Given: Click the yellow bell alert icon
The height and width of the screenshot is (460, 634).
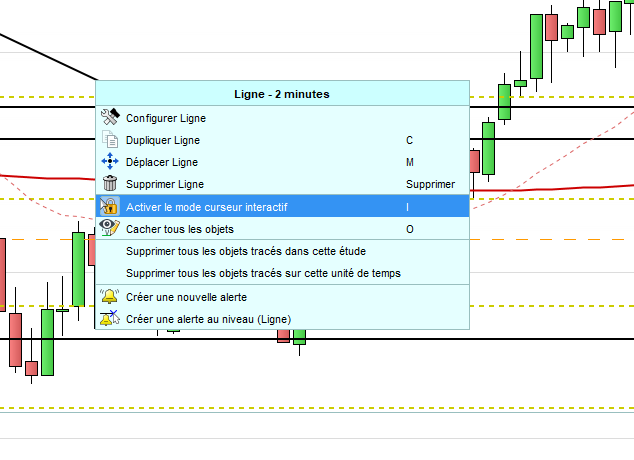Looking at the screenshot, I should (110, 296).
